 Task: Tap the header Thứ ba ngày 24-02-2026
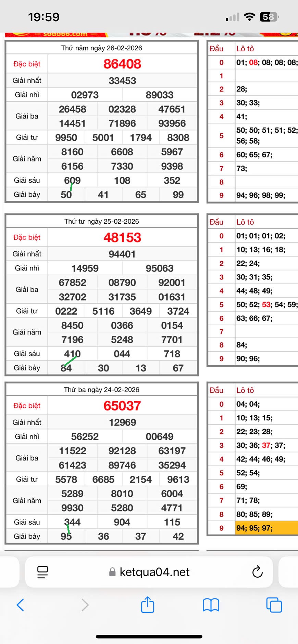(x=102, y=390)
